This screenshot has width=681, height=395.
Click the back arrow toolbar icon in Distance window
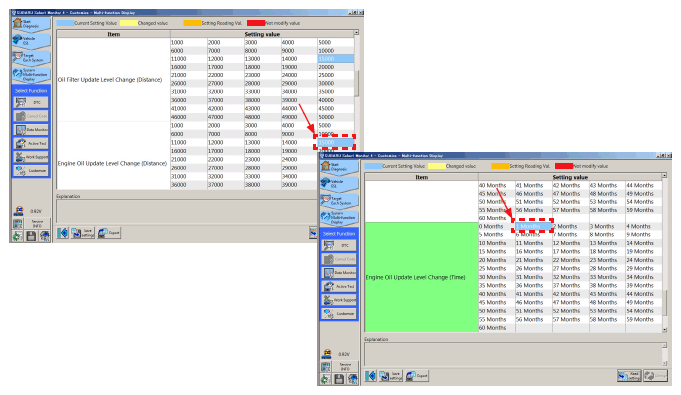click(x=63, y=233)
